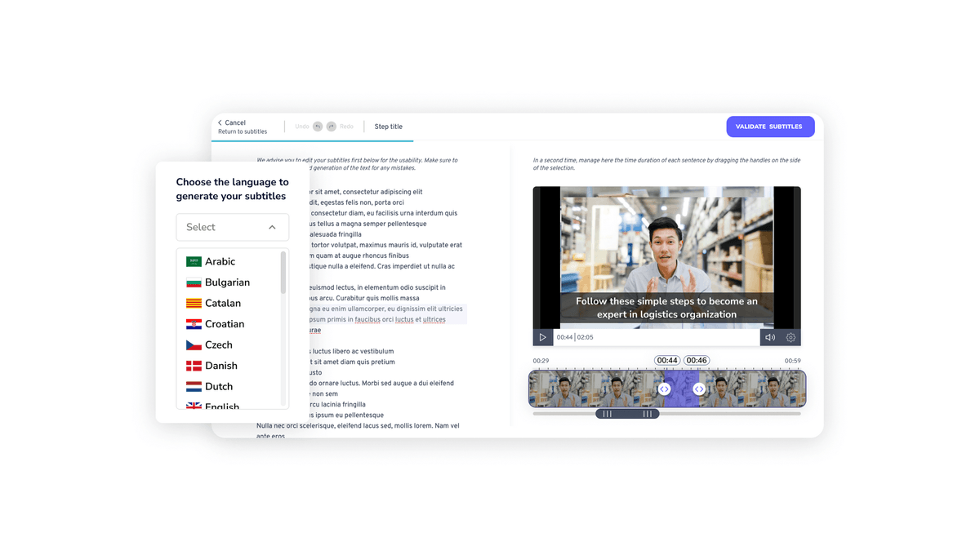The height and width of the screenshot is (551, 980).
Task: Click the Validate Subtitles button
Action: (769, 127)
